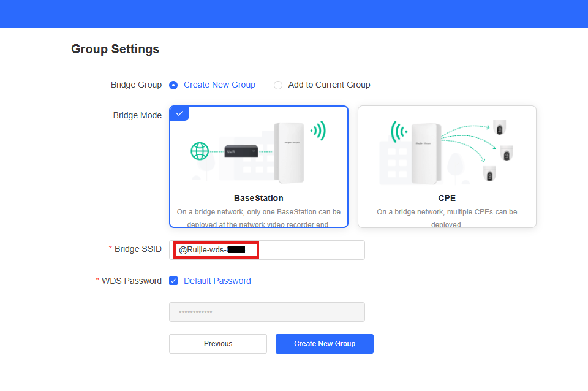Click the top camera icon in CPE illustration
Image resolution: width=588 pixels, height=391 pixels.
click(x=500, y=127)
